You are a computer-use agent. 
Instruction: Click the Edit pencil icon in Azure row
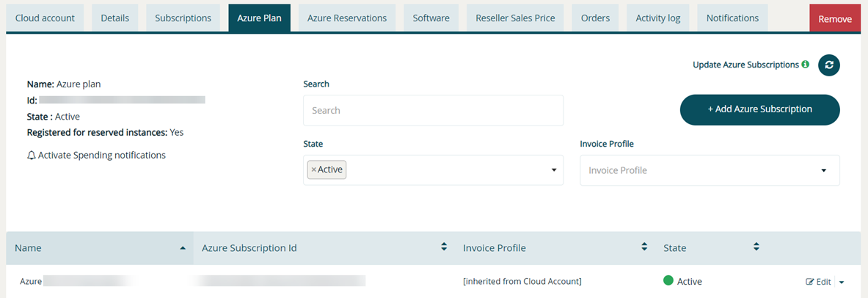810,282
